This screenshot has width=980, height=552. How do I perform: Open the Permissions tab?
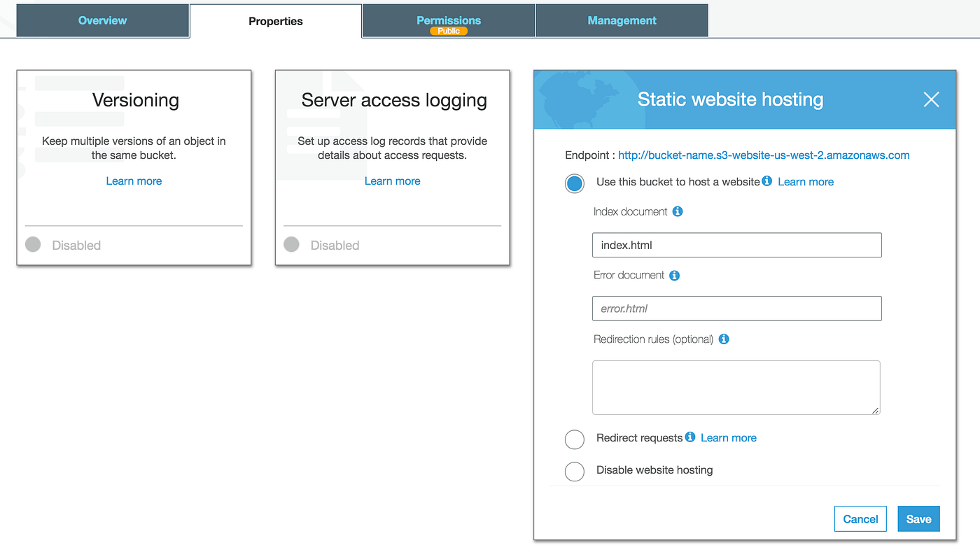(449, 21)
